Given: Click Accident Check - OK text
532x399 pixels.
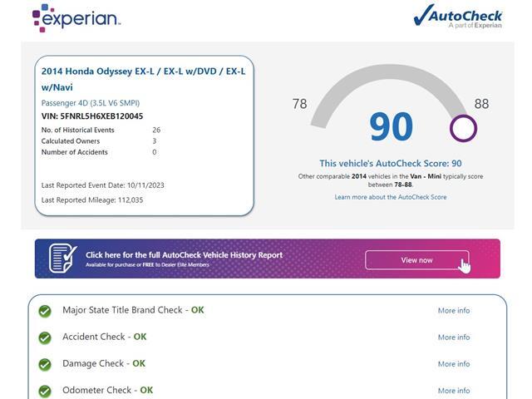Looking at the screenshot, I should (x=105, y=337).
